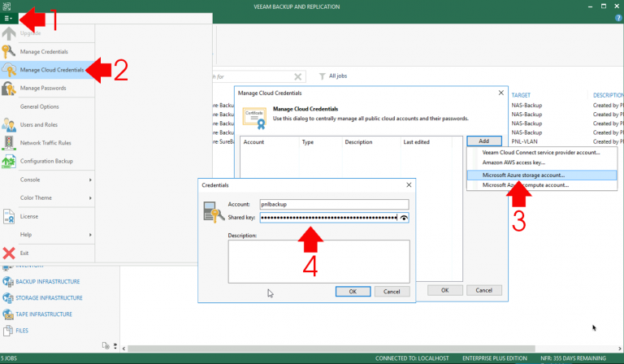Click the Manage Passwords lock icon
624x364 pixels.
8,88
